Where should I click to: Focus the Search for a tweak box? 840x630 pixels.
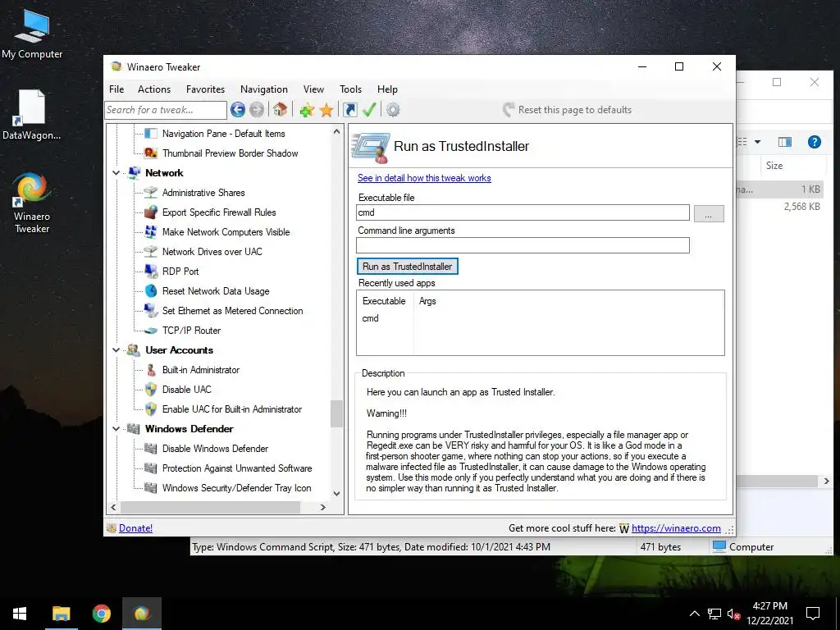[166, 110]
